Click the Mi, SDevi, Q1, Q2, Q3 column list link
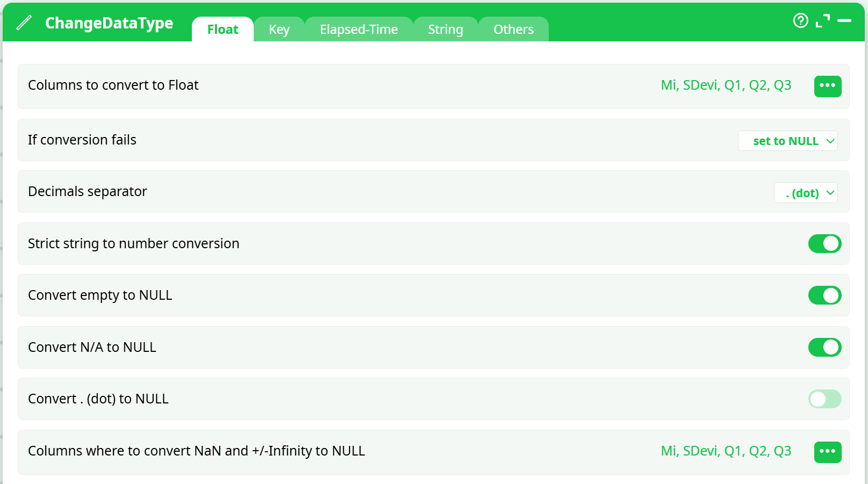 pyautogui.click(x=726, y=85)
